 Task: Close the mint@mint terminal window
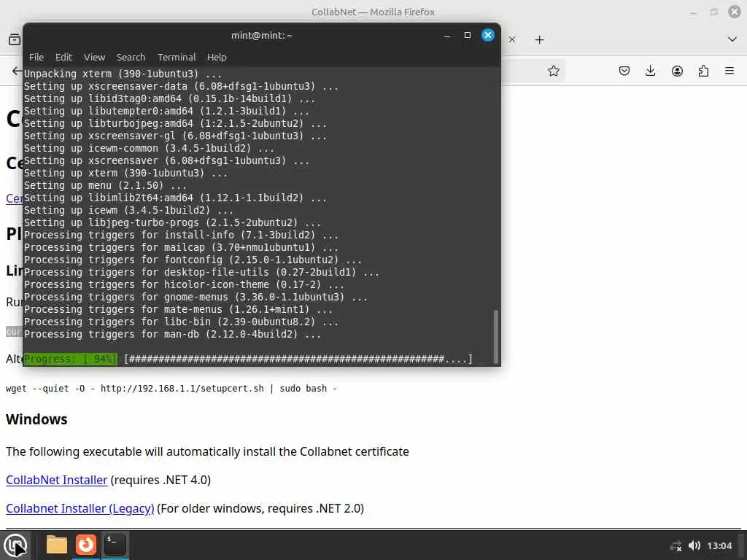[x=488, y=35]
